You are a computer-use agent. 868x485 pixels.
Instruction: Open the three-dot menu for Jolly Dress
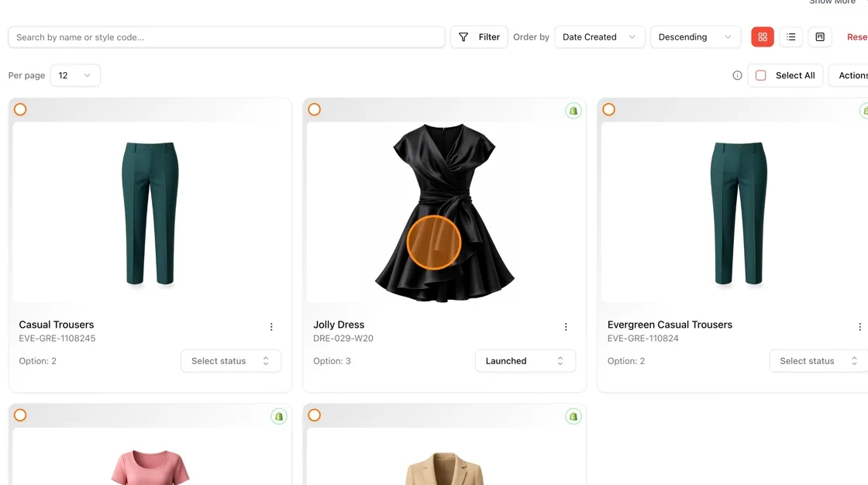[x=566, y=327]
